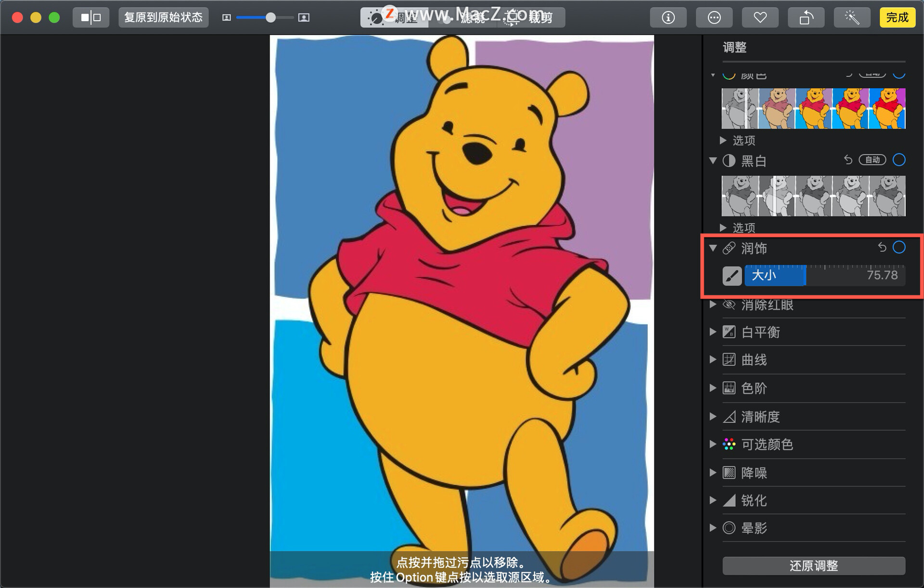Click the reset arrow for 润饰
Viewport: 924px width, 588px height.
[x=882, y=248]
